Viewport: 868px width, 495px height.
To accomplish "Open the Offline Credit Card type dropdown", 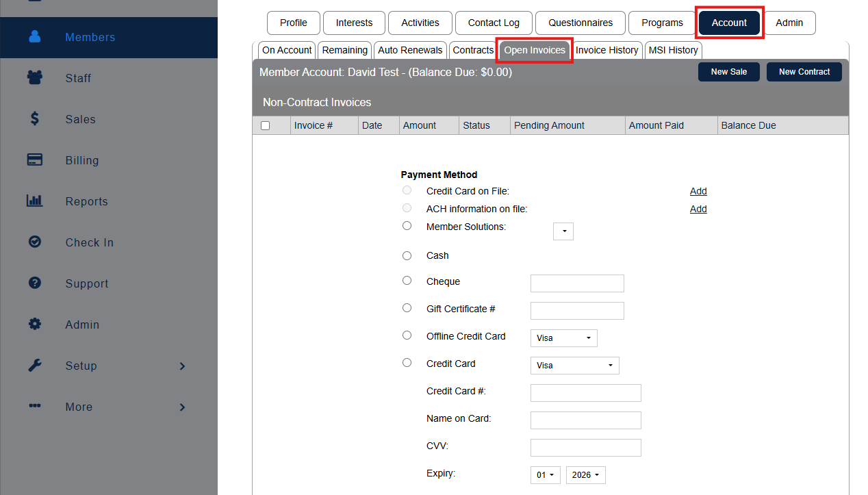I will pos(563,338).
